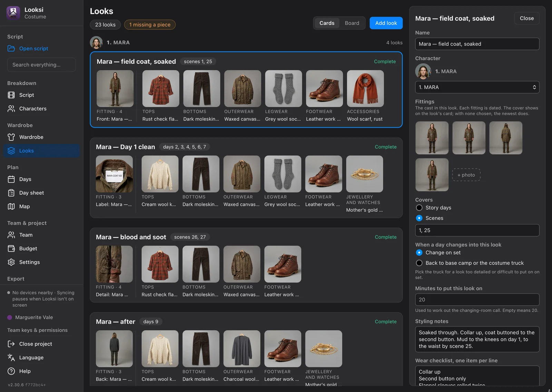
Task: Open Wardrobe shirt icon
Action: (11, 137)
